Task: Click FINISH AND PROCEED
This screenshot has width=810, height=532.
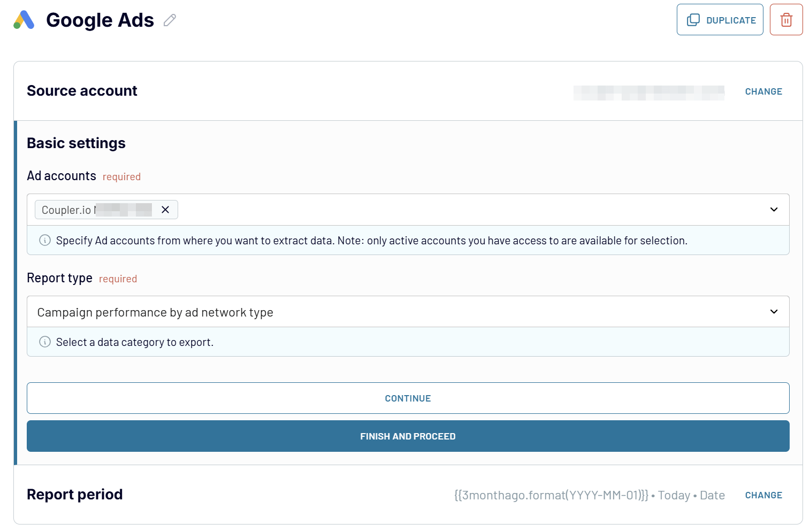Action: point(408,436)
